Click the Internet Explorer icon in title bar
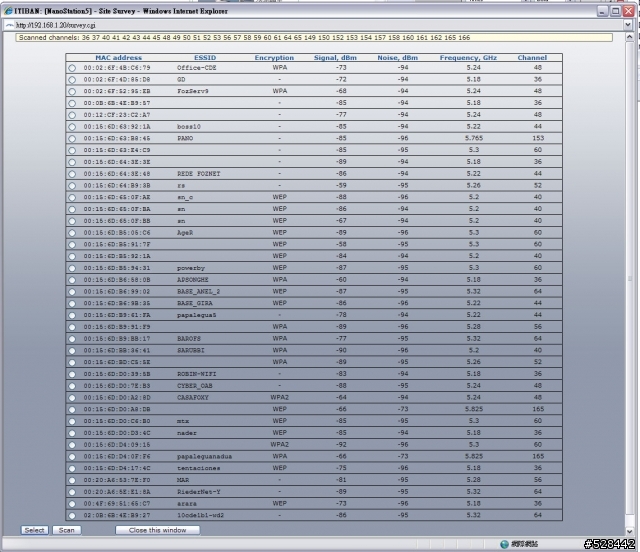The image size is (640, 552). pyautogui.click(x=8, y=11)
